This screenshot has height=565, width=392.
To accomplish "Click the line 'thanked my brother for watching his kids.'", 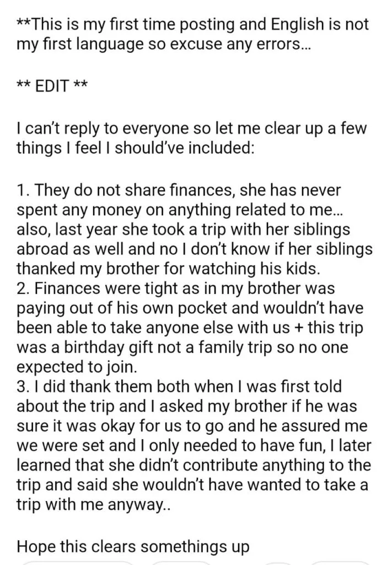I will click(168, 269).
